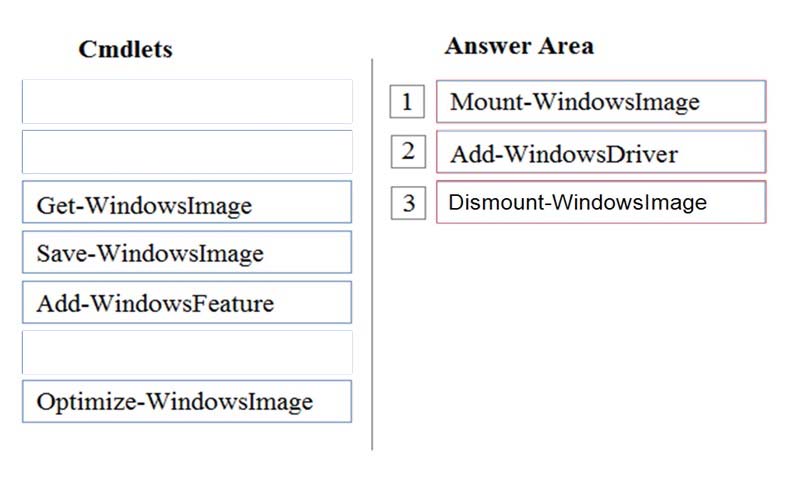This screenshot has width=804, height=479.
Task: Click the topmost empty slot in Cmdlets list
Action: pyautogui.click(x=187, y=101)
